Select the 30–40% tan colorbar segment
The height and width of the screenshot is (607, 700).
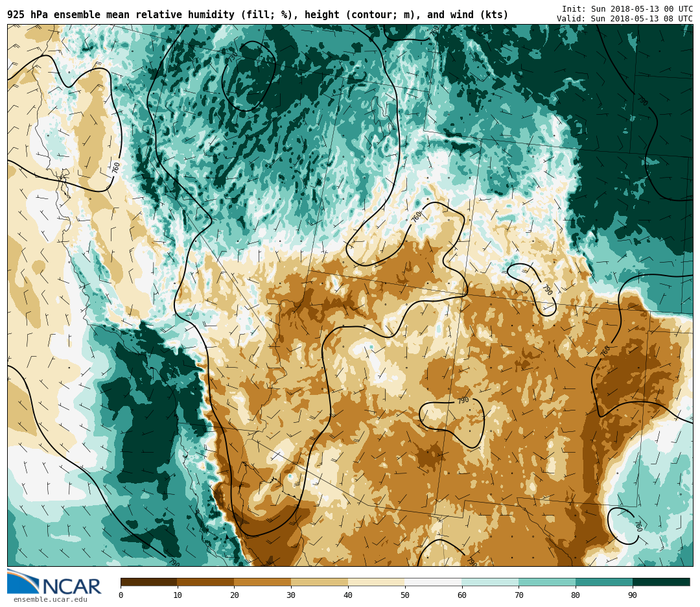(x=320, y=582)
